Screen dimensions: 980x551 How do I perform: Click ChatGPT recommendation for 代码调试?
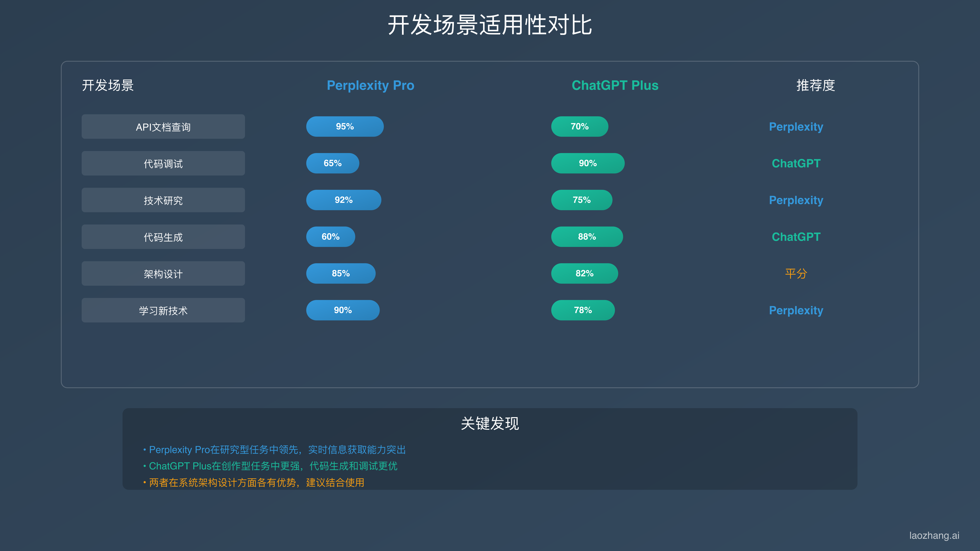pyautogui.click(x=796, y=163)
